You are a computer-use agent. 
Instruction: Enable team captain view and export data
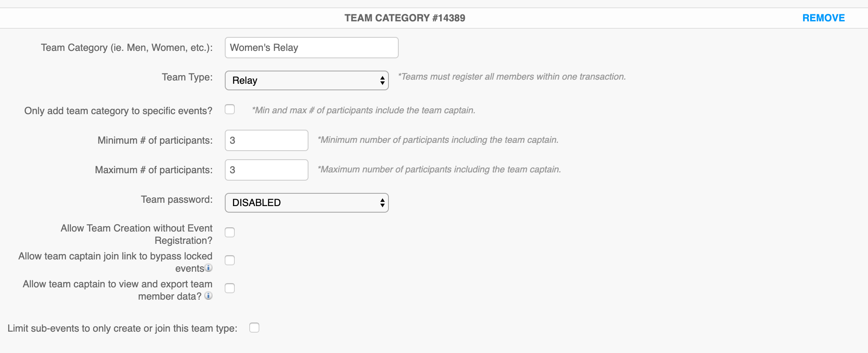pyautogui.click(x=230, y=289)
